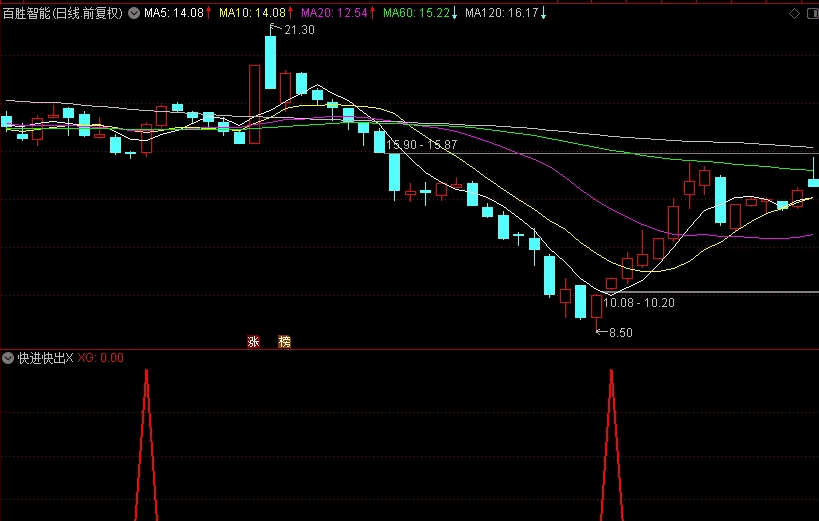Screen dimensions: 819x521
Task: Click the 百胜智能(日线.前复权) title
Action: 63,13
